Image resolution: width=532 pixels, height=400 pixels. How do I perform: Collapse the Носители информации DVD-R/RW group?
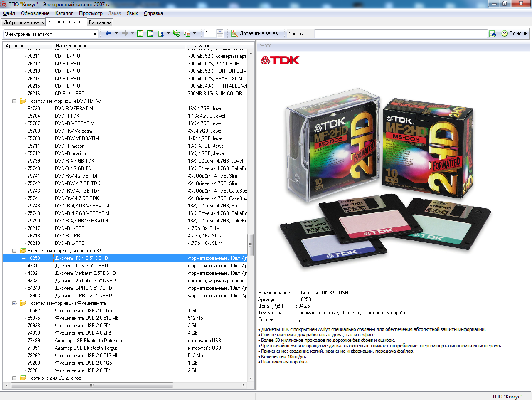coord(14,101)
